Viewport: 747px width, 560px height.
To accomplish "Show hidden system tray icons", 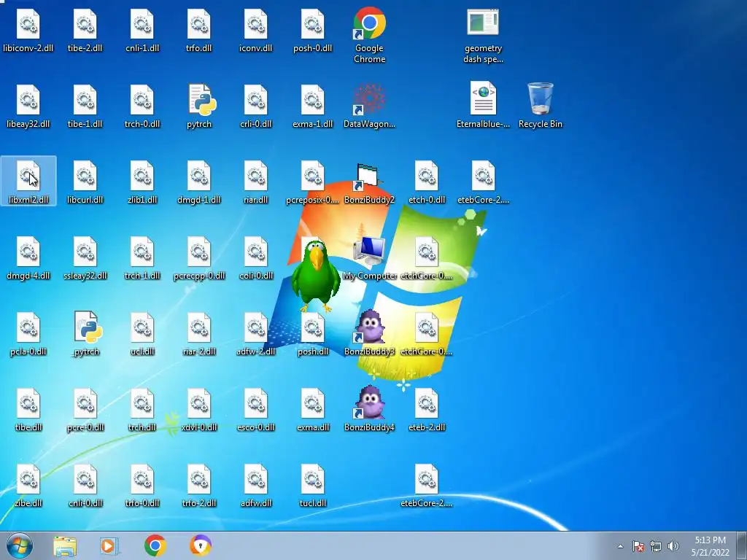I will tap(620, 546).
